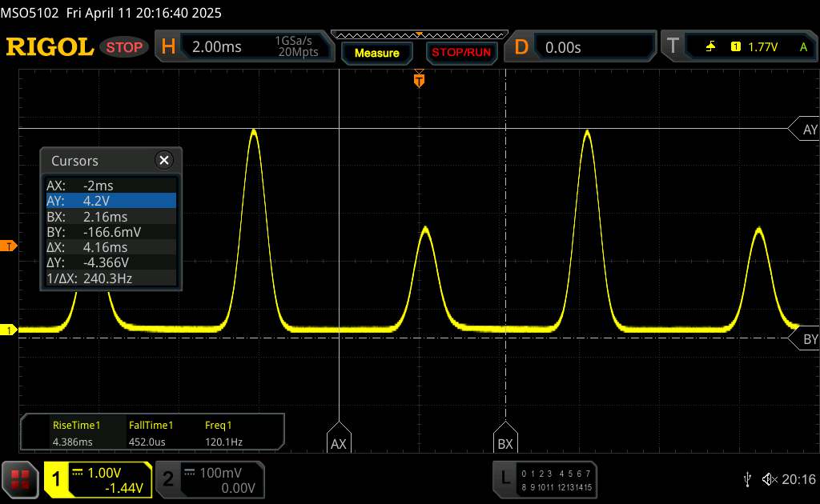This screenshot has height=504, width=820.
Task: Click the Freq1 measurement of 120.1Hz
Action: coord(223,434)
